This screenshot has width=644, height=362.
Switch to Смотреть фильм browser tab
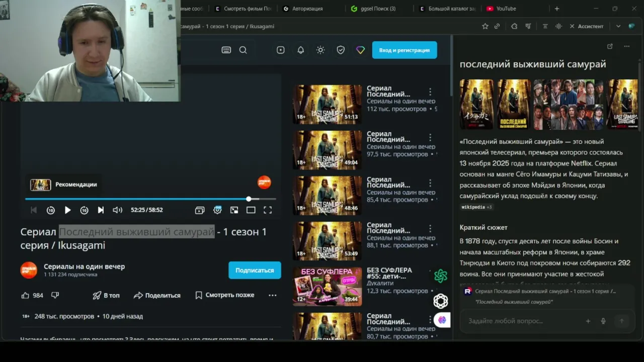click(244, 9)
